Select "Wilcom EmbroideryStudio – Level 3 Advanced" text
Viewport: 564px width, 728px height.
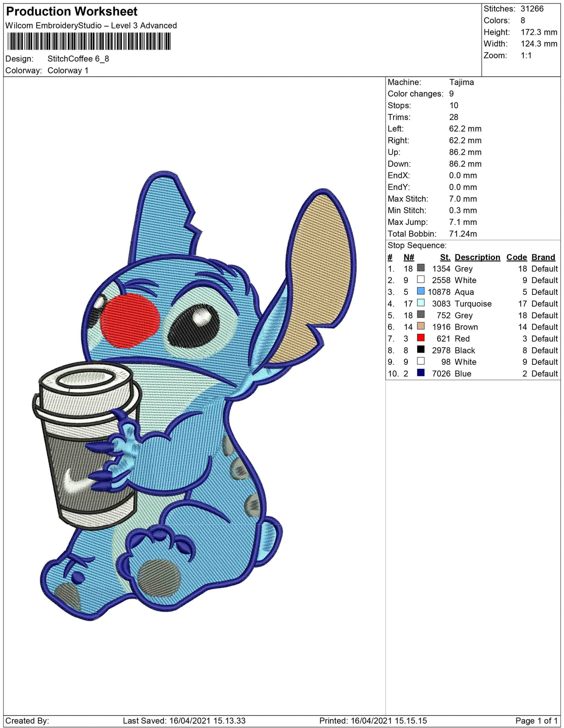pos(91,26)
